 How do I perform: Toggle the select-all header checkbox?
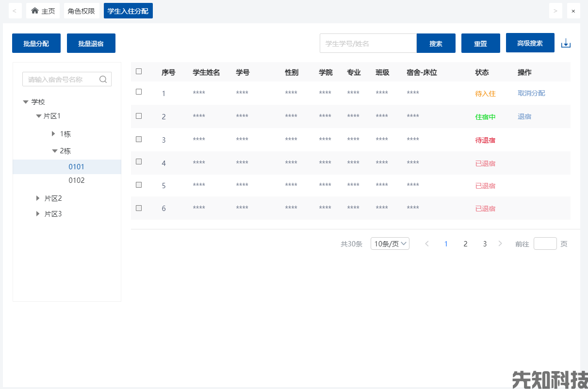click(139, 71)
